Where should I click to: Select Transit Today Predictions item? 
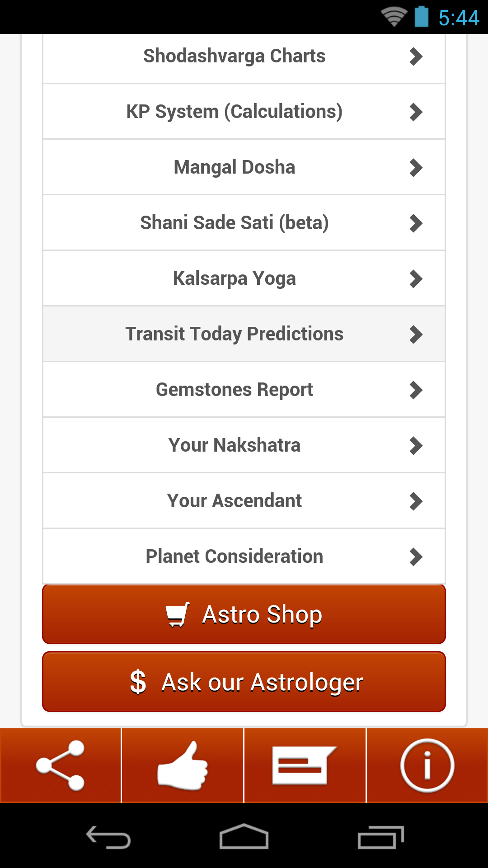[x=244, y=334]
